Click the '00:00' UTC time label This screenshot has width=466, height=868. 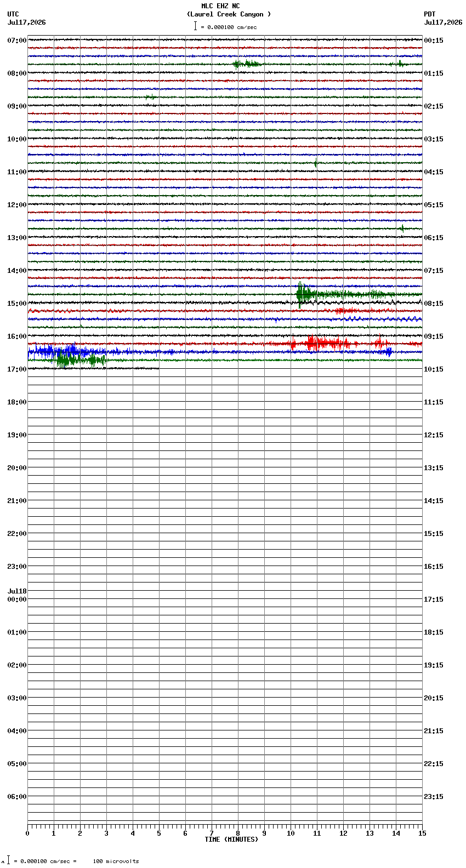(17, 599)
